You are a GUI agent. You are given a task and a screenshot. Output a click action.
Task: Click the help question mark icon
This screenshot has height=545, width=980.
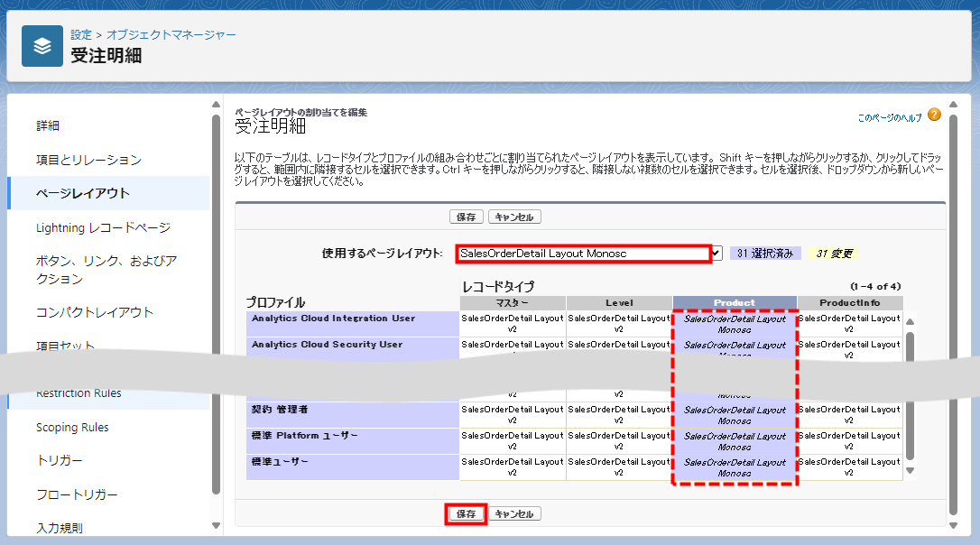click(934, 115)
